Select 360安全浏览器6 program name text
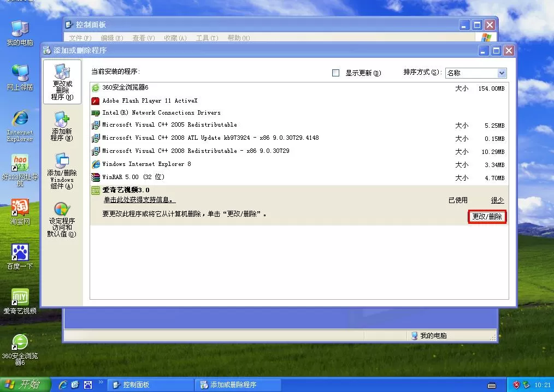Screen dimensions: 554x392 (x=125, y=87)
